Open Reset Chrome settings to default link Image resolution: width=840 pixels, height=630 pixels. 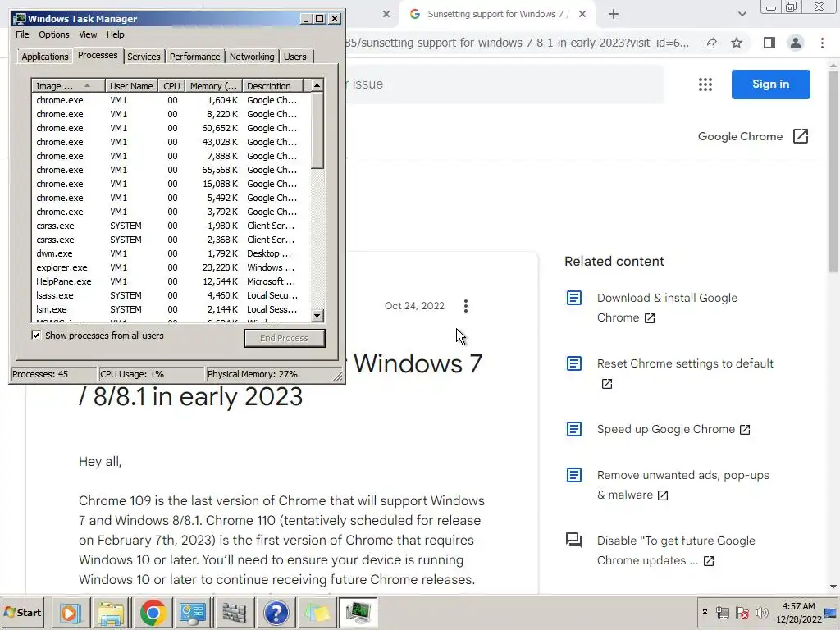point(685,373)
